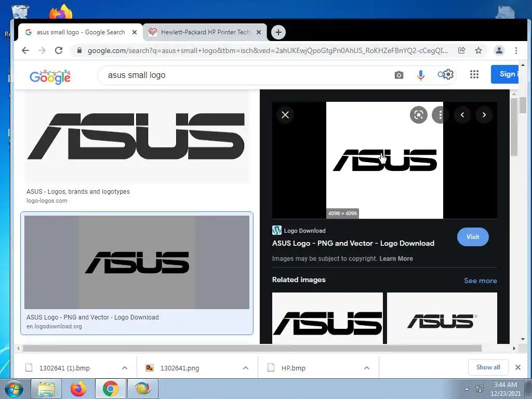This screenshot has height=399, width=532.
Task: Open File Explorer from taskbar
Action: (x=46, y=389)
